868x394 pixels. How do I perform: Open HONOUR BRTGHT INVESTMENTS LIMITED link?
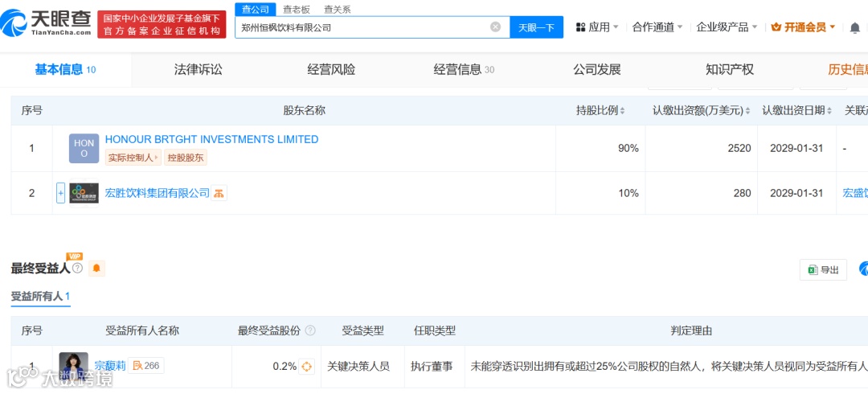coord(211,140)
